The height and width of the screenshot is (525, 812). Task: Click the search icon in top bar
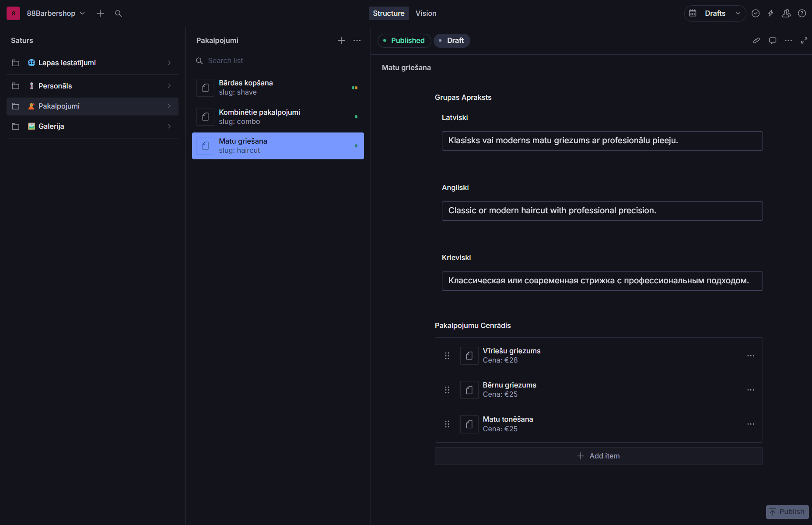pos(118,14)
